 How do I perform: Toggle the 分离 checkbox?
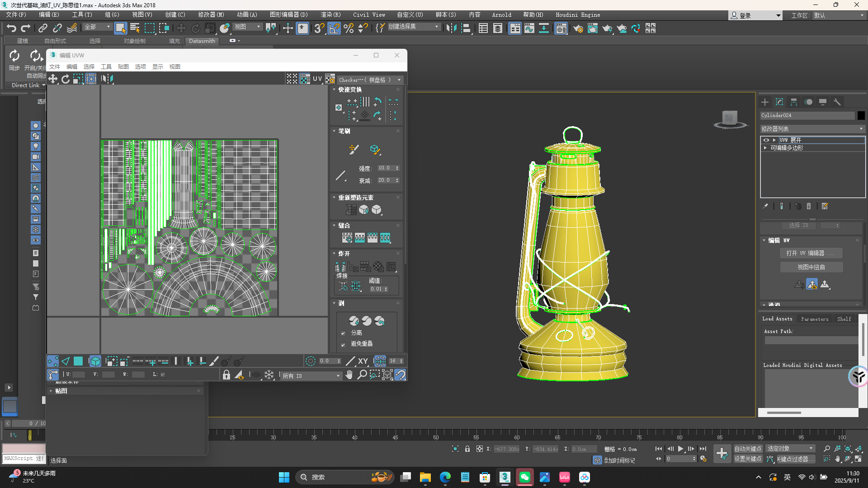pyautogui.click(x=343, y=333)
